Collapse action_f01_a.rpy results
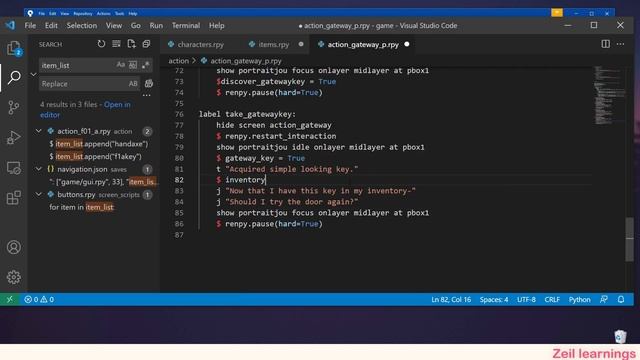 pos(39,131)
